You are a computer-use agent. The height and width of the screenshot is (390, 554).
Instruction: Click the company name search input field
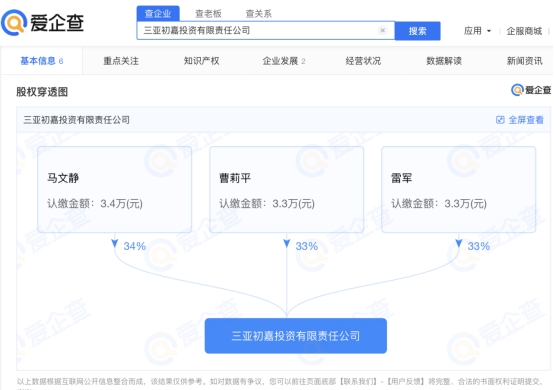point(266,30)
